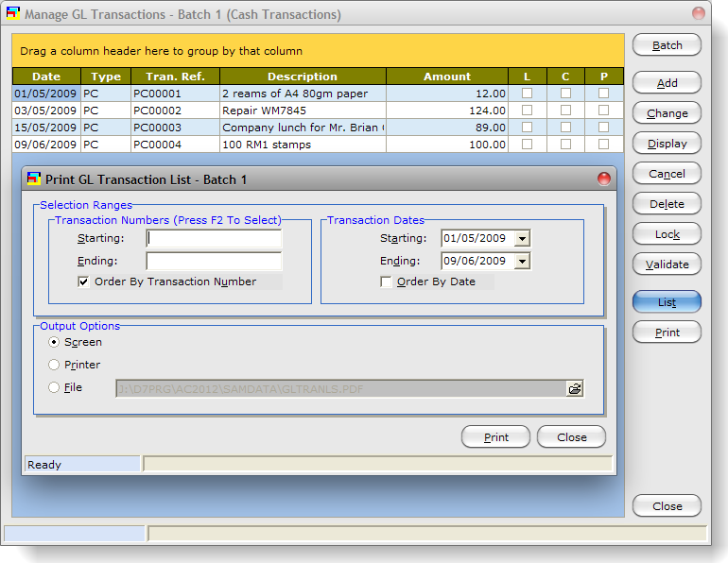This screenshot has width=728, height=563.
Task: Click the Display button
Action: pyautogui.click(x=667, y=144)
